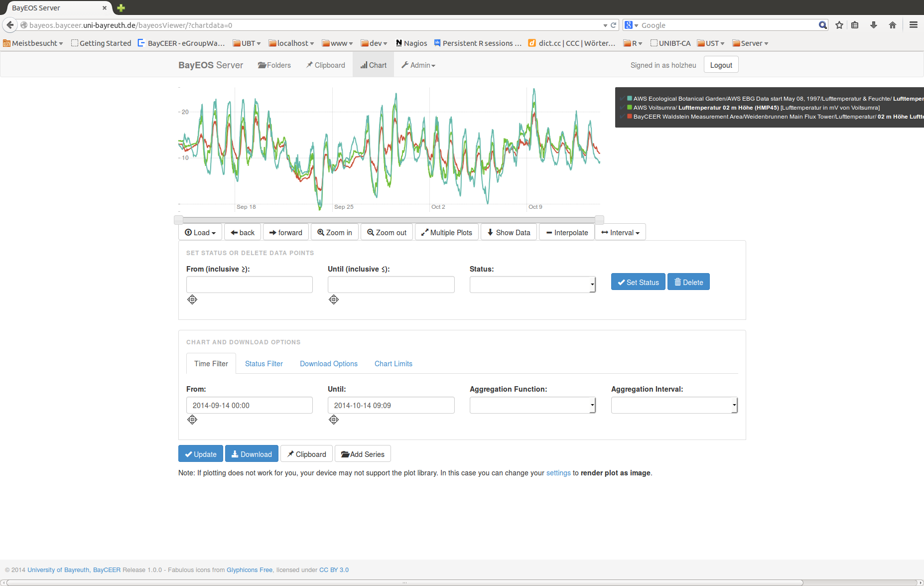The height and width of the screenshot is (586, 924).
Task: Click the Set Status button
Action: tap(638, 282)
